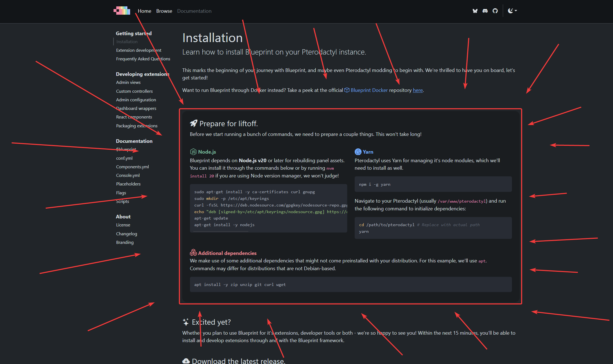This screenshot has height=364, width=613.
Task: Open Custom controllers sidebar entry
Action: 134,91
